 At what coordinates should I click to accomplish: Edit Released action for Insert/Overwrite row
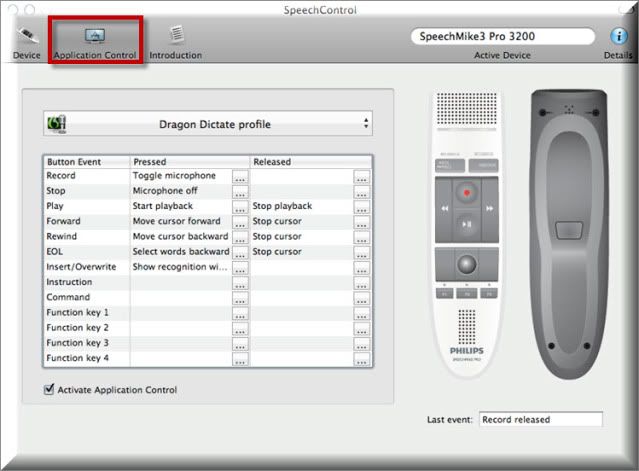(x=361, y=268)
